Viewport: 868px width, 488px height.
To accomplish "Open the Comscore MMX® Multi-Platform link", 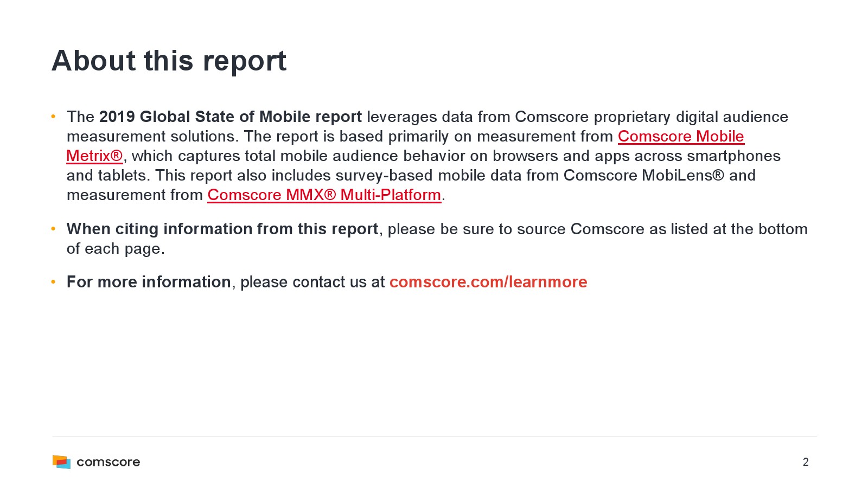I will click(324, 195).
